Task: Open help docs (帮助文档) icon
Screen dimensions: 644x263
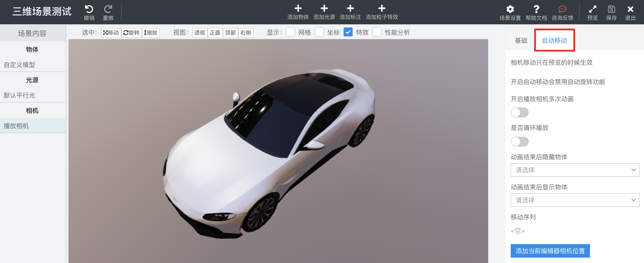Action: 536,9
